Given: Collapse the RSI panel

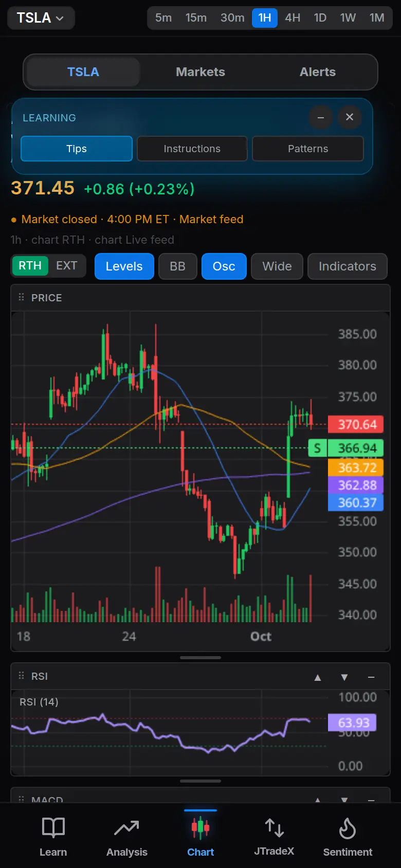Looking at the screenshot, I should coord(371,677).
